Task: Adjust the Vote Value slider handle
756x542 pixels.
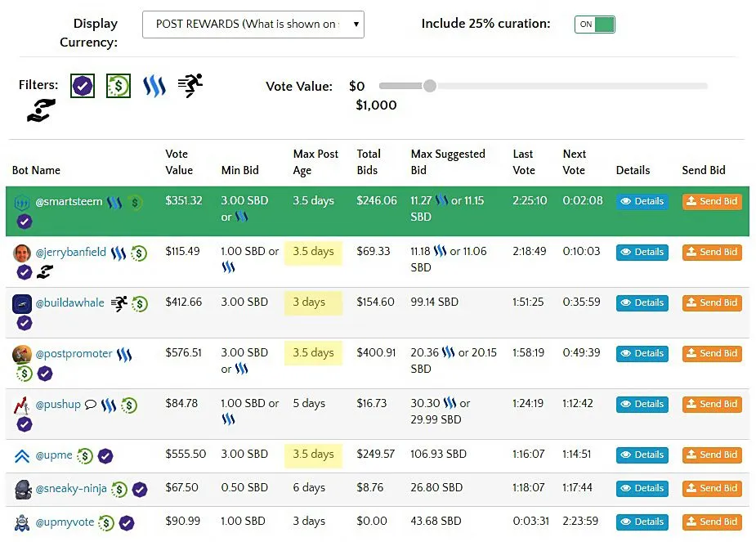Action: pyautogui.click(x=430, y=87)
